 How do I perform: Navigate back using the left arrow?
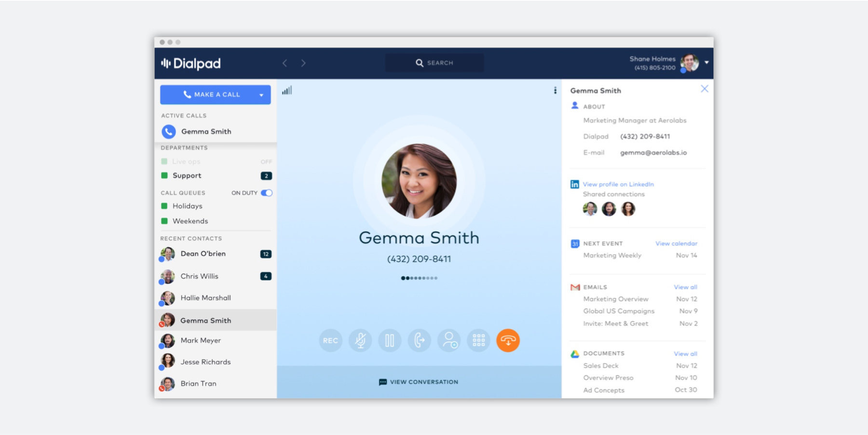point(285,63)
